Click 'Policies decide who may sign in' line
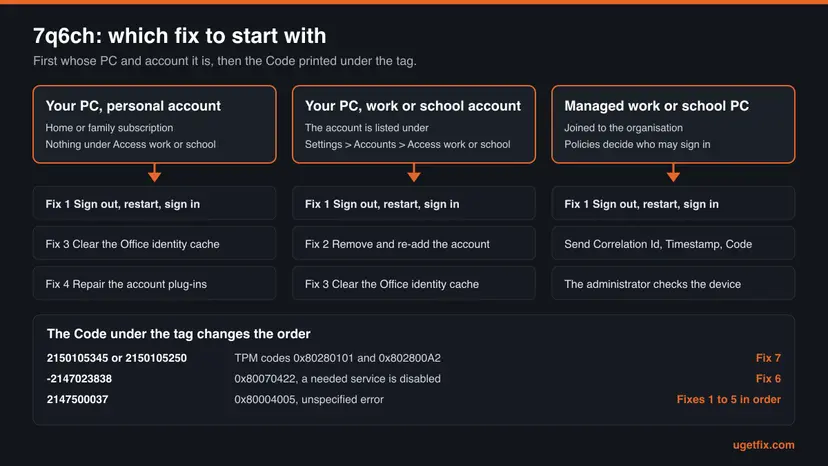828x466 pixels. (637, 144)
